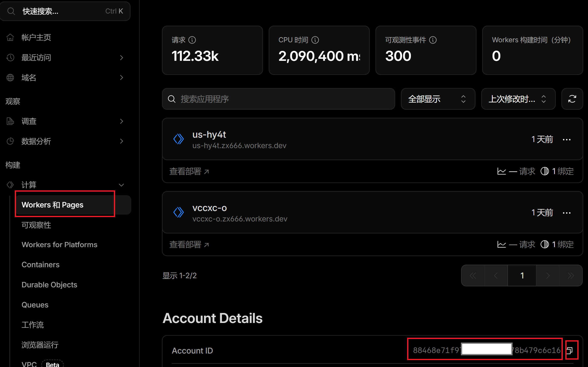Open 可观察性 in the sidebar
This screenshot has width=588, height=367.
(36, 225)
